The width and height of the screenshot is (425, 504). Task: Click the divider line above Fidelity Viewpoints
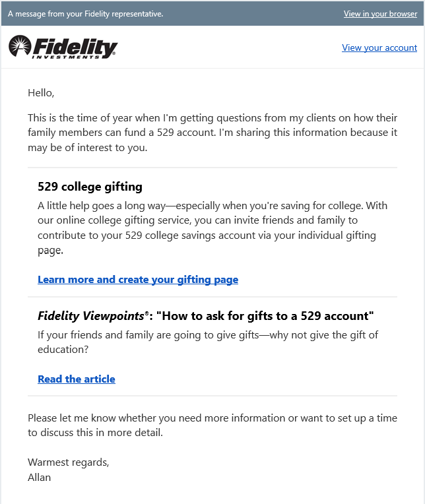212,297
